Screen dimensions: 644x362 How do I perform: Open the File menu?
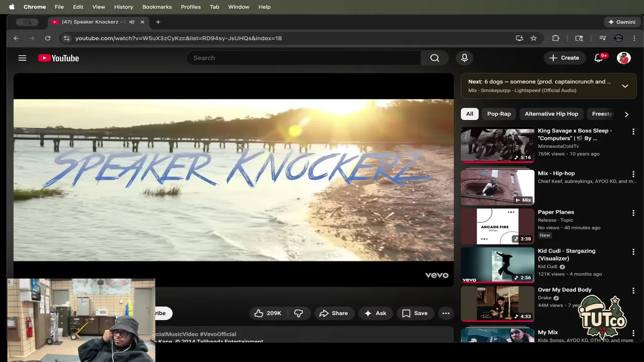(x=59, y=7)
